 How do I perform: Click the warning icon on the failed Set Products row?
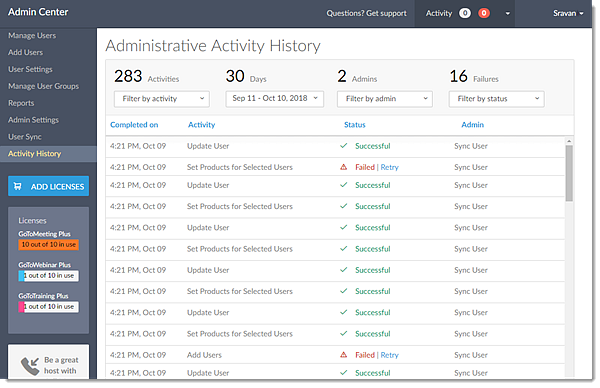[x=344, y=167]
